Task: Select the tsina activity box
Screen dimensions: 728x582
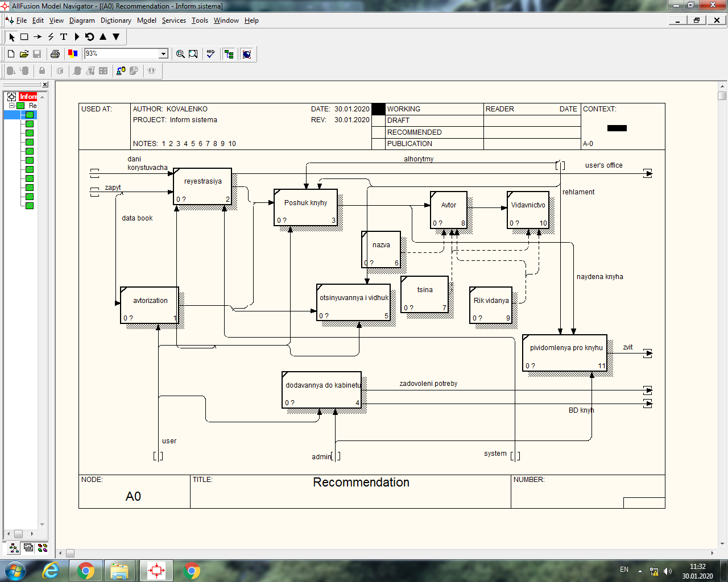Action: [x=425, y=294]
